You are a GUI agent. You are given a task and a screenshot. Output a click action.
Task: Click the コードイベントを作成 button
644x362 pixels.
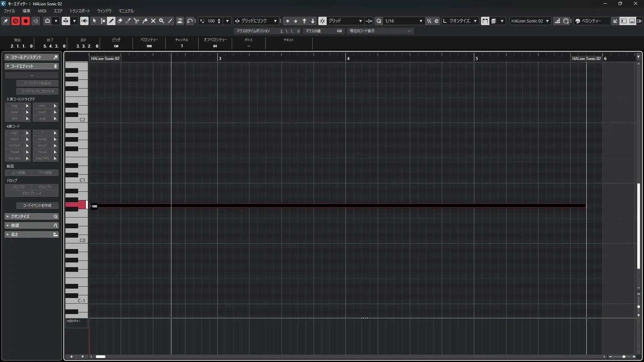pos(37,205)
